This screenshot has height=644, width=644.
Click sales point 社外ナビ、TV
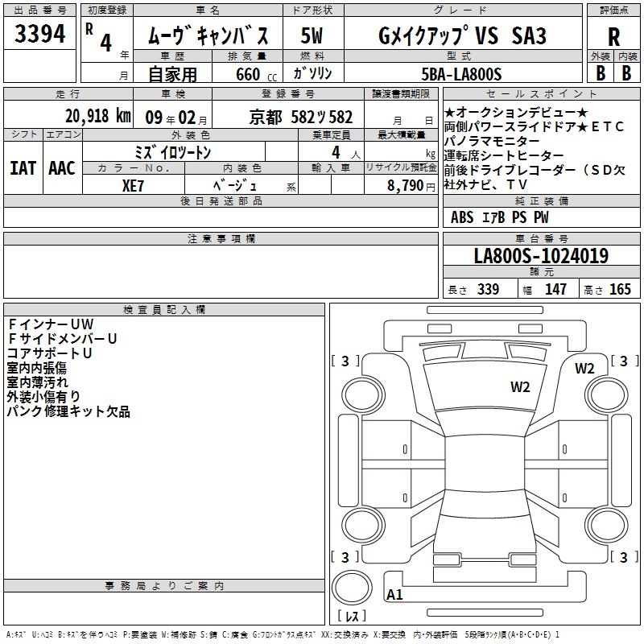pos(485,184)
